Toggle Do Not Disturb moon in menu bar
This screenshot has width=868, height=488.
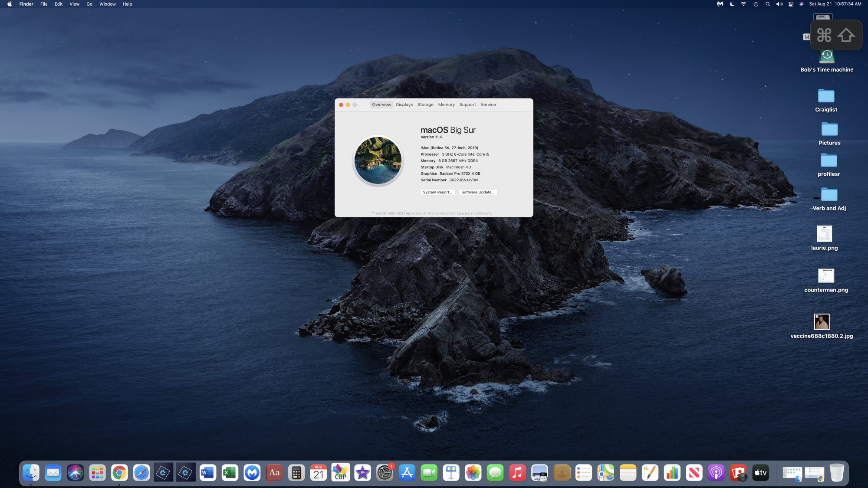click(x=732, y=4)
